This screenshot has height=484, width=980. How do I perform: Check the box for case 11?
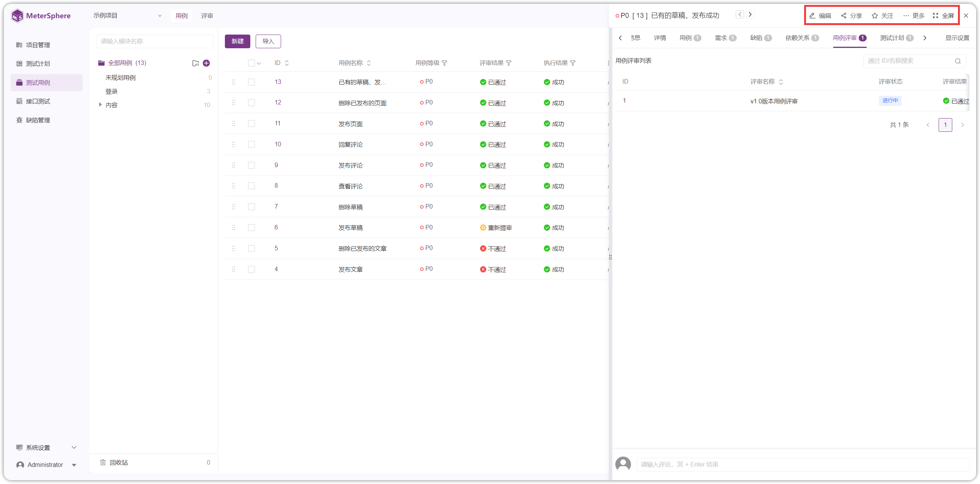(x=251, y=124)
